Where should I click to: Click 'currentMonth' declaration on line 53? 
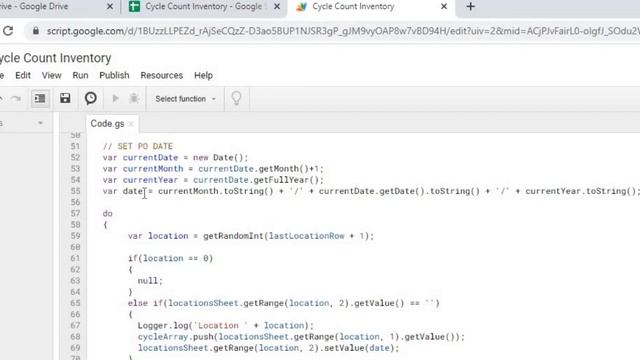point(153,169)
